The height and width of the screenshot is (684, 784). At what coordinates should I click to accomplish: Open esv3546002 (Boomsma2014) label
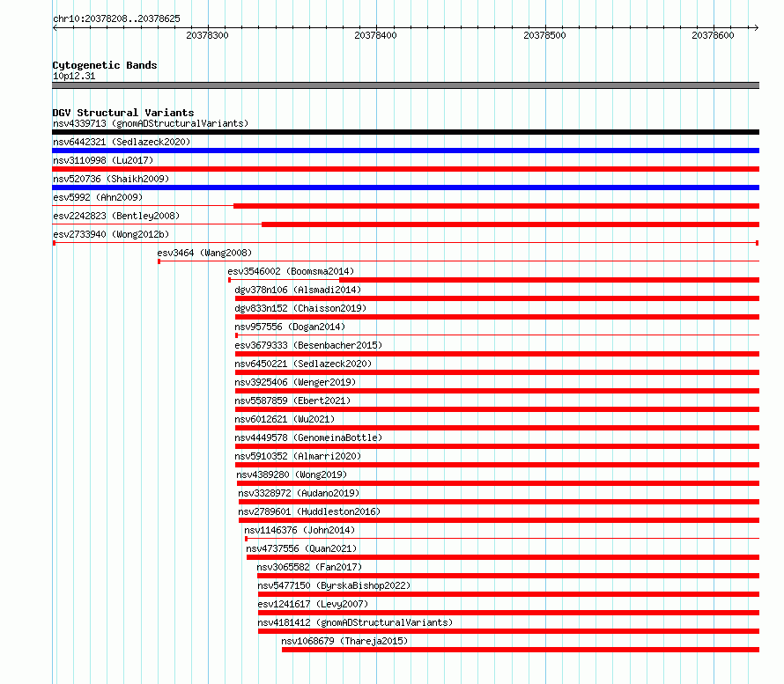(x=291, y=271)
